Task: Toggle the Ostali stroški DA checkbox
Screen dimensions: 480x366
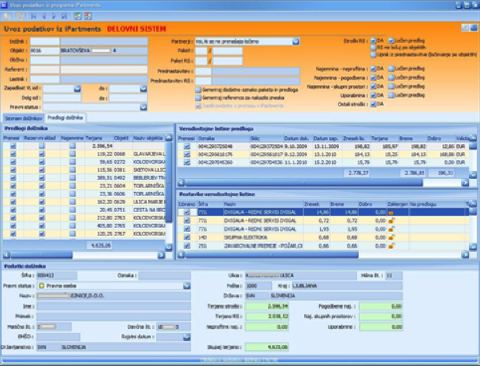Action: pyautogui.click(x=373, y=104)
